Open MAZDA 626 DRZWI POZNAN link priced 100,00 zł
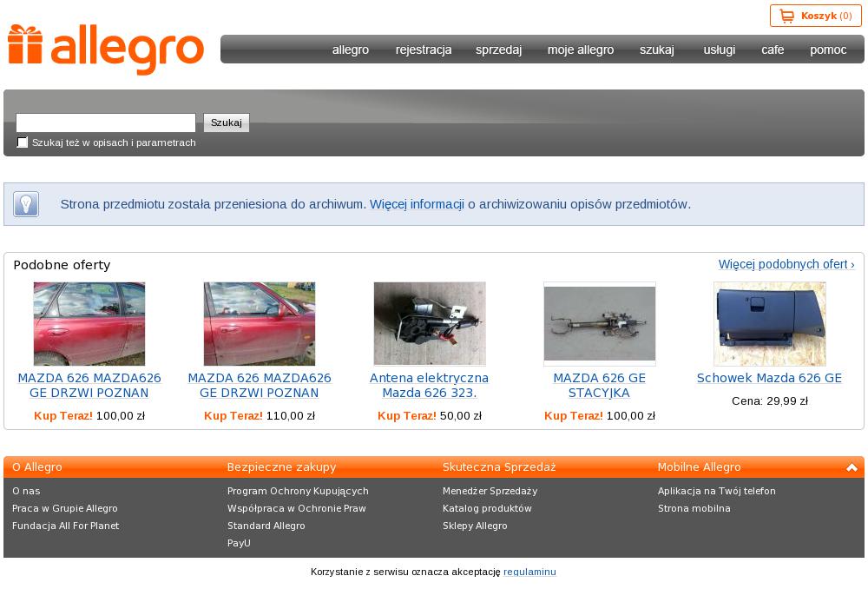This screenshot has height=589, width=868. click(x=89, y=385)
